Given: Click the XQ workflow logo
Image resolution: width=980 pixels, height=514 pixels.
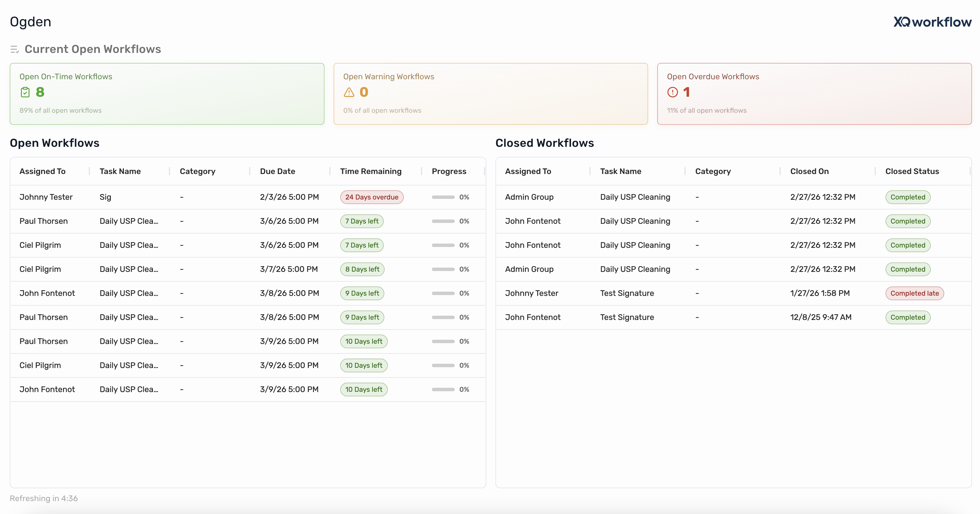Looking at the screenshot, I should (x=932, y=22).
